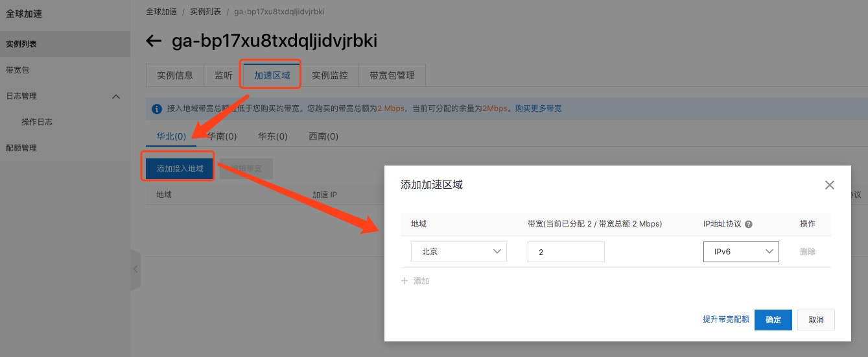Select the 西南(0) region tab

coord(323,136)
